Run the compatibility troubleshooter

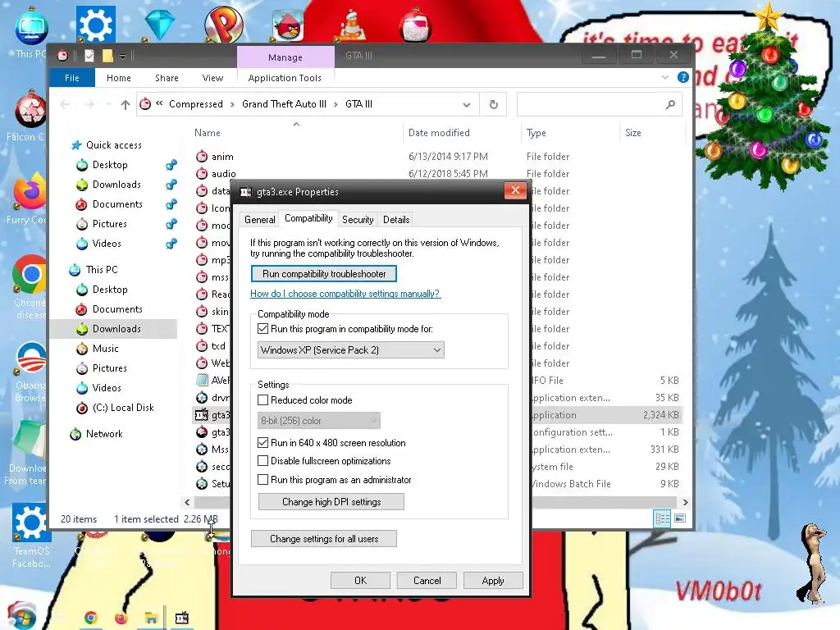323,274
